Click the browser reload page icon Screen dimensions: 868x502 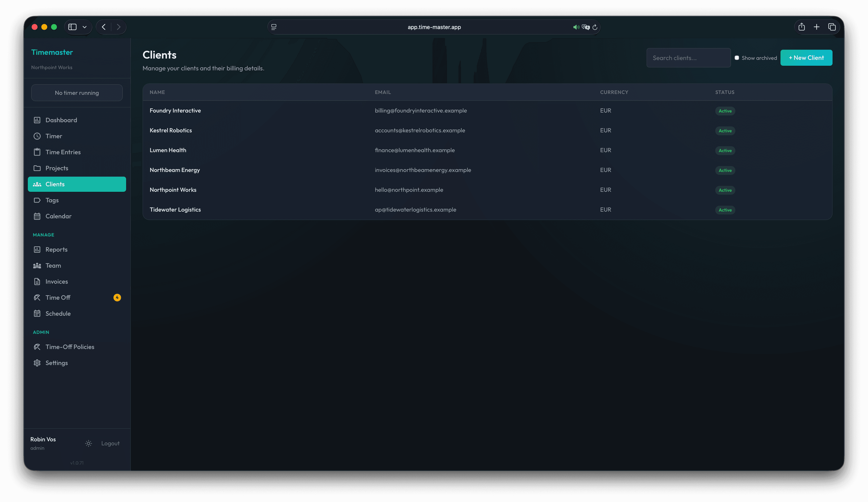click(x=595, y=27)
